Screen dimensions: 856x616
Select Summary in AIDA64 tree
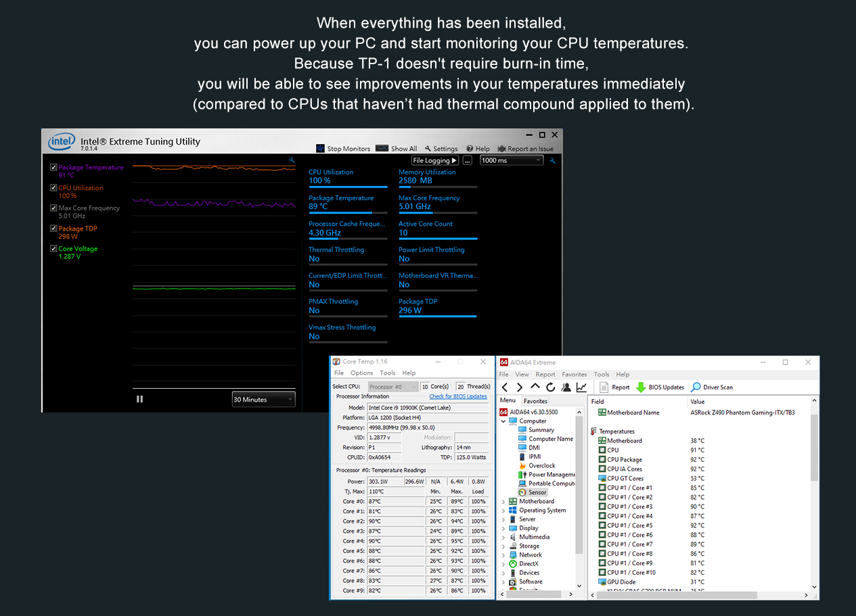coord(536,430)
